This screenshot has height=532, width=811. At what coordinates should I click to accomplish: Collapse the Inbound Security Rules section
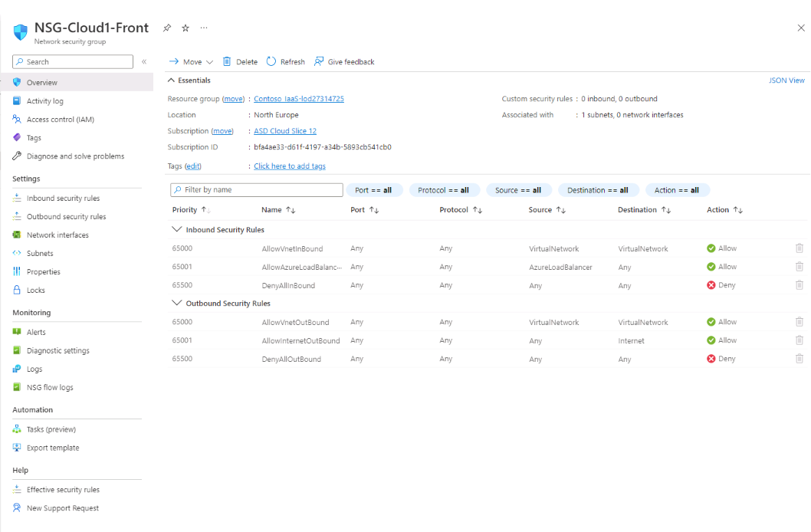coord(177,229)
